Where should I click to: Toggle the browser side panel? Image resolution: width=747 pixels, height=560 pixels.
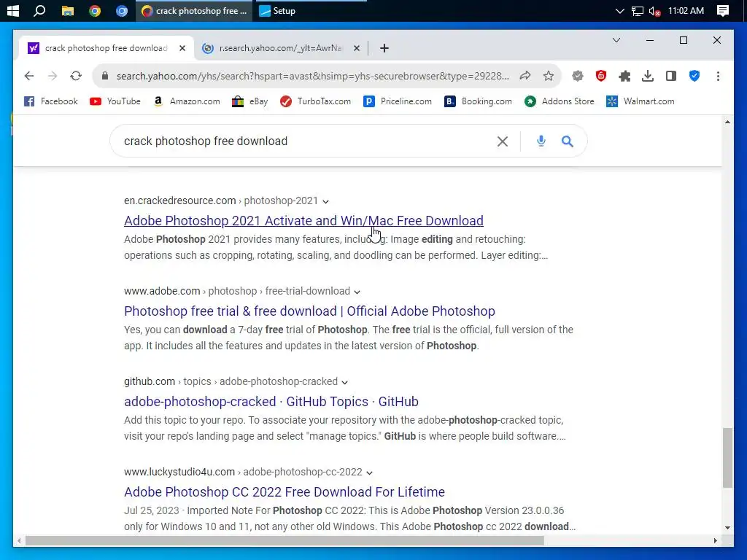coord(671,76)
